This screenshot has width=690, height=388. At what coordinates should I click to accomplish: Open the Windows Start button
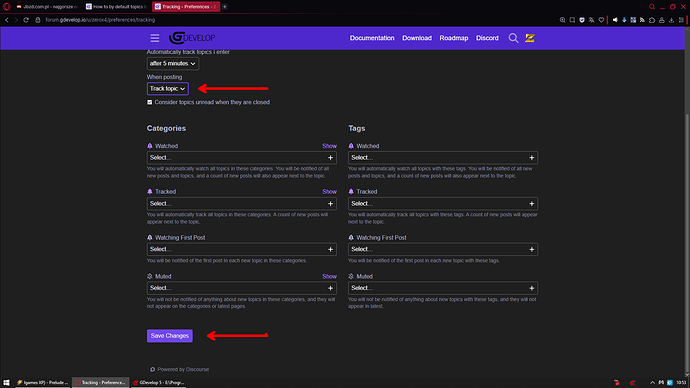[6, 383]
